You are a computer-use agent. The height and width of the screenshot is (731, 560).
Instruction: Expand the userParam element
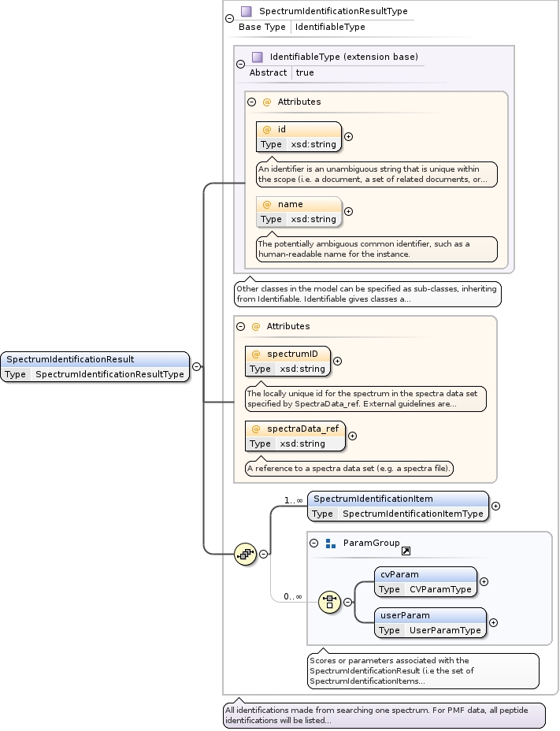493,623
